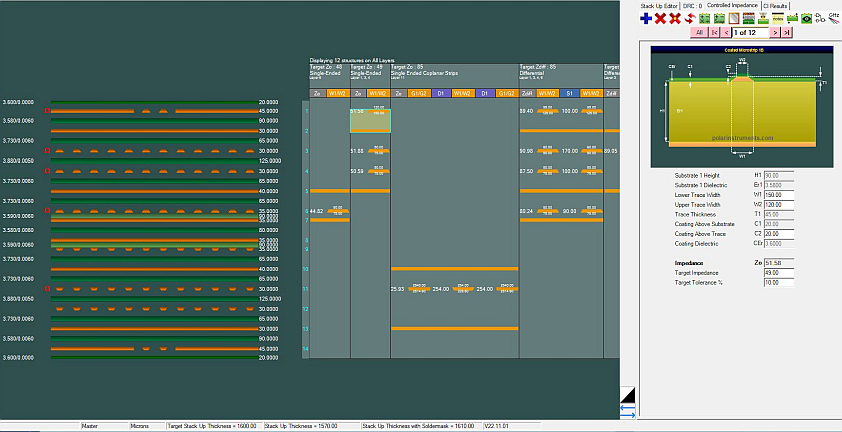Edit the Target Tolerance % field

779,283
